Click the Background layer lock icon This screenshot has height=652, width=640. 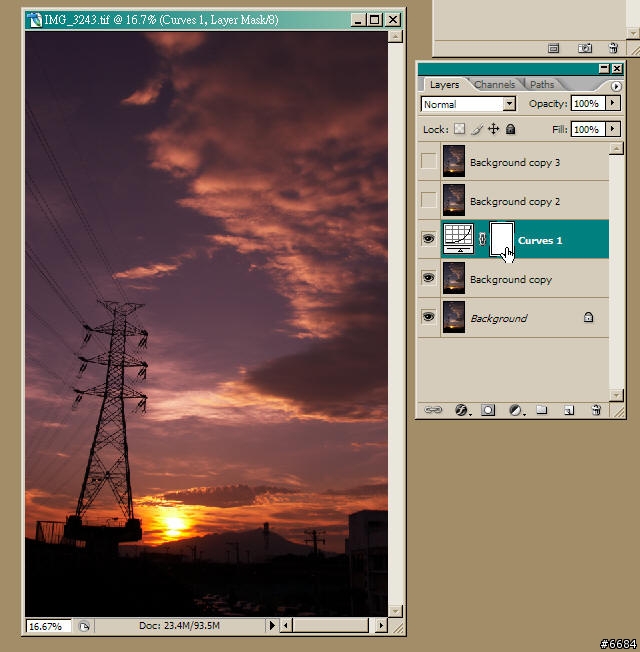(x=588, y=317)
